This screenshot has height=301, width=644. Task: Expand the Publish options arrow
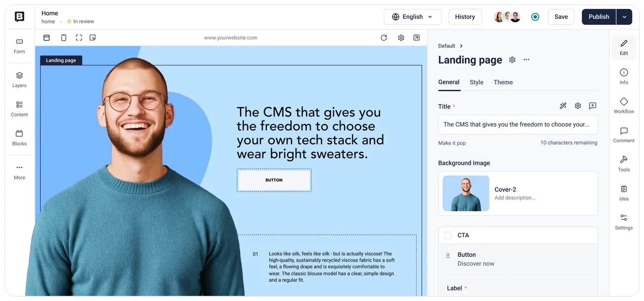click(x=624, y=17)
